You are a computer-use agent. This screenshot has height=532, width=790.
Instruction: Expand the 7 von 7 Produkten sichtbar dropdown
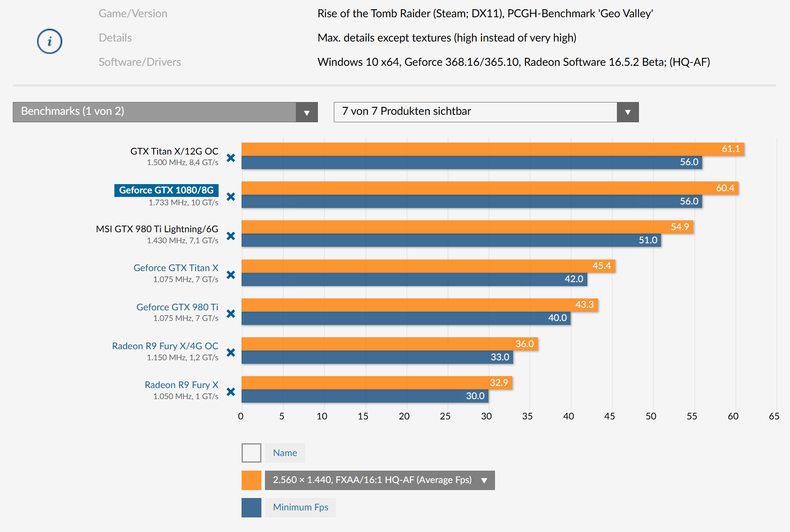point(486,112)
